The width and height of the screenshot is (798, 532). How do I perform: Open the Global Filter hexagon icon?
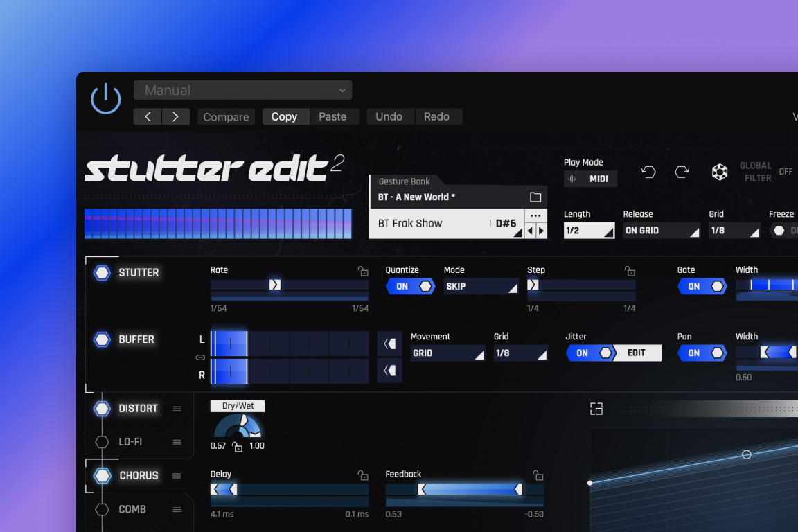click(720, 172)
